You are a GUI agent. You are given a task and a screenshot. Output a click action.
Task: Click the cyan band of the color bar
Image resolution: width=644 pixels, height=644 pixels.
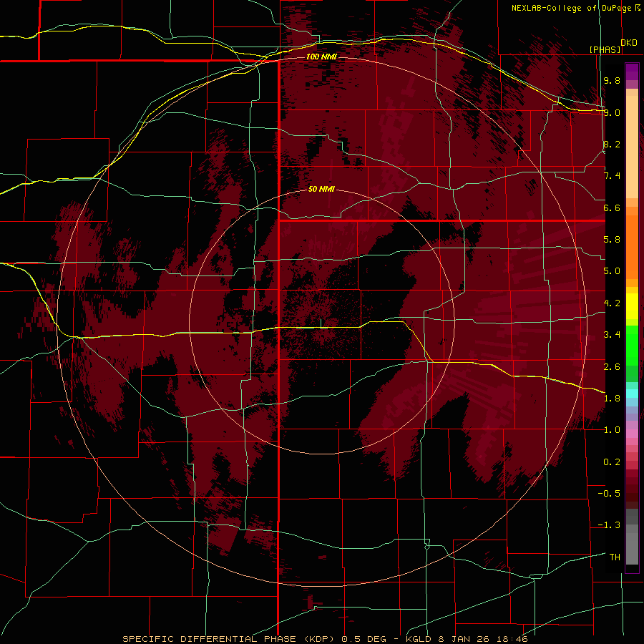632,394
